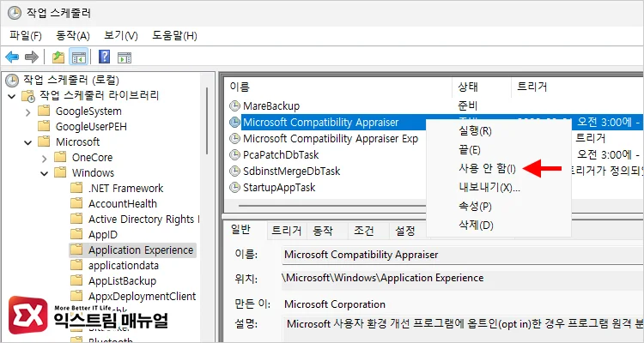Open the 파일(F) menu

[26, 36]
